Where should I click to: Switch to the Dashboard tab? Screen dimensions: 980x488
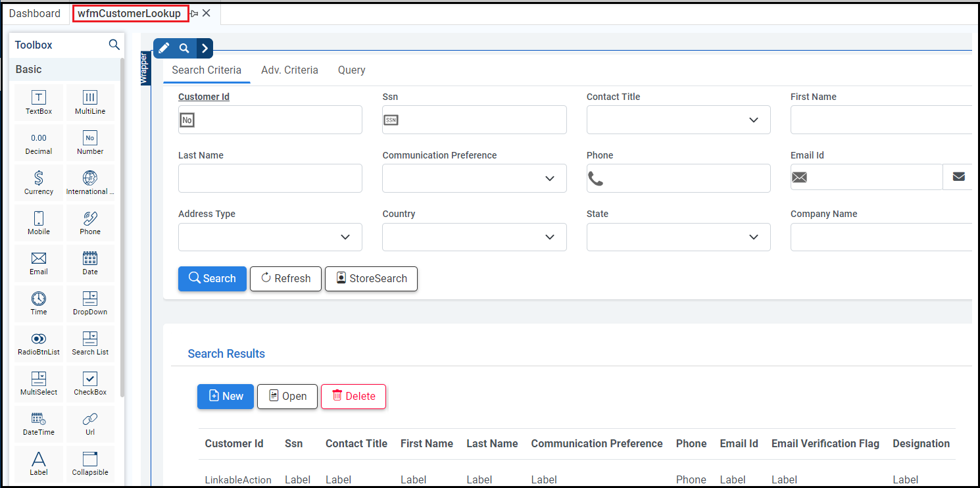(35, 13)
